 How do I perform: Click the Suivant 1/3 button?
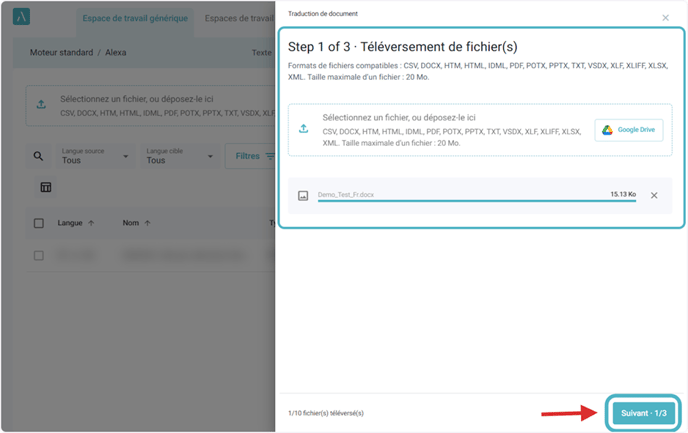[645, 412]
